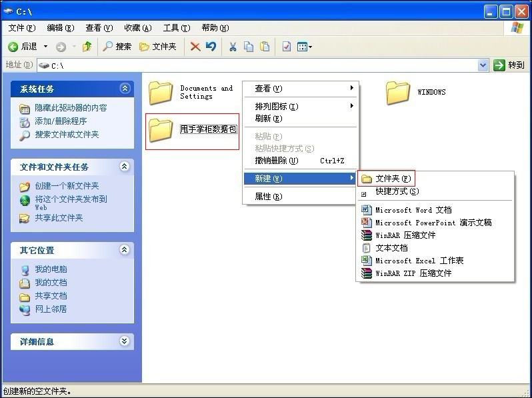The height and width of the screenshot is (398, 532).
Task: Open the 收藏(A) menu
Action: (x=138, y=28)
